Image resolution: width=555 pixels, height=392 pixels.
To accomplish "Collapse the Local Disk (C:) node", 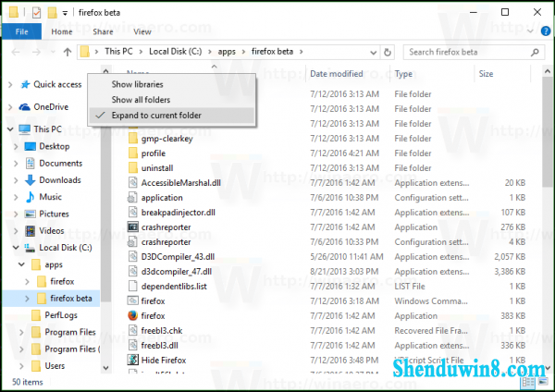I will click(x=16, y=247).
